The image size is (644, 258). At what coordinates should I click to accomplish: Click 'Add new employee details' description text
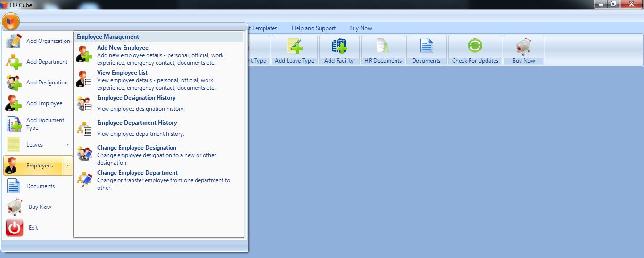(160, 59)
